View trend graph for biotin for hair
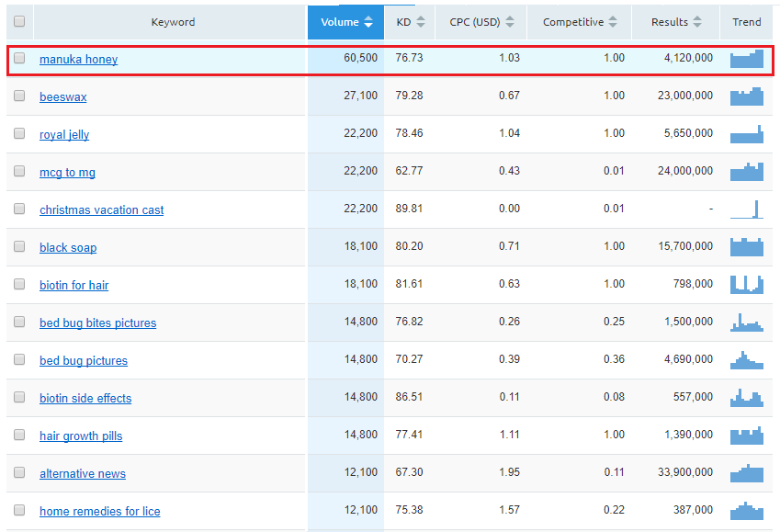The image size is (780, 532). pyautogui.click(x=746, y=285)
